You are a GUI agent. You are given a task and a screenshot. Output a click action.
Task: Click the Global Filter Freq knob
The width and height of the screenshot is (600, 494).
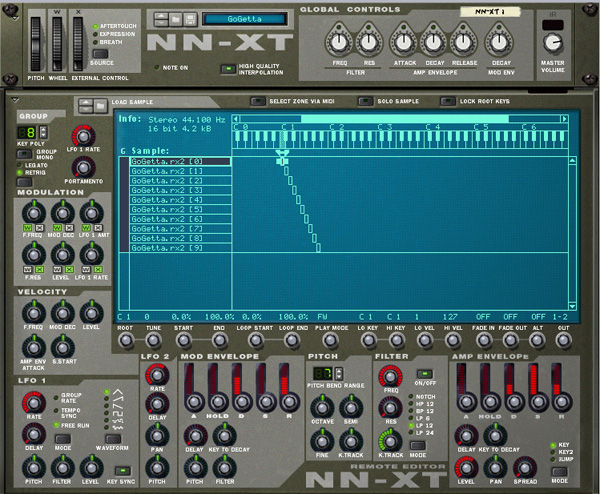click(x=339, y=42)
